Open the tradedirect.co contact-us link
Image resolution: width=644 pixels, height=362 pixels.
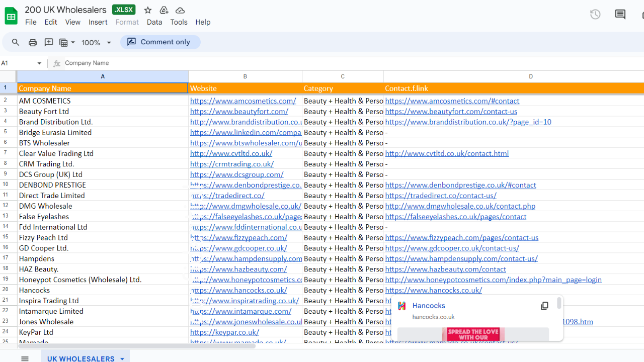pyautogui.click(x=441, y=196)
